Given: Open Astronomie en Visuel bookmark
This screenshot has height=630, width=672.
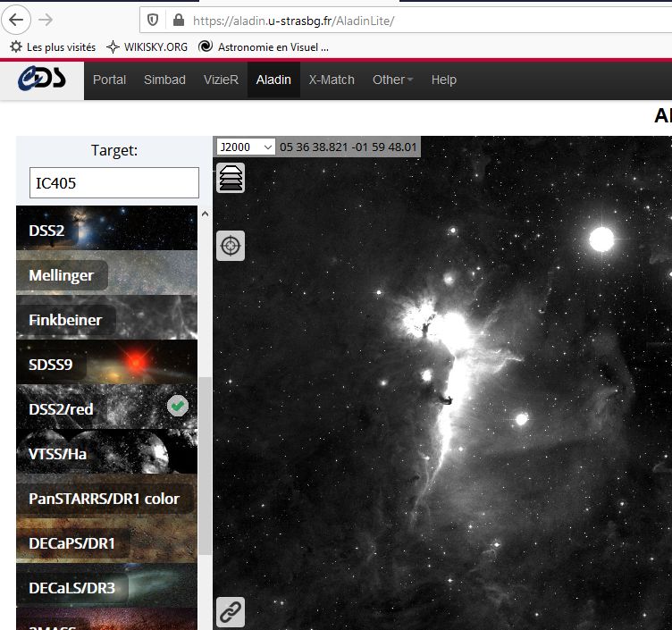Looking at the screenshot, I should [x=264, y=47].
